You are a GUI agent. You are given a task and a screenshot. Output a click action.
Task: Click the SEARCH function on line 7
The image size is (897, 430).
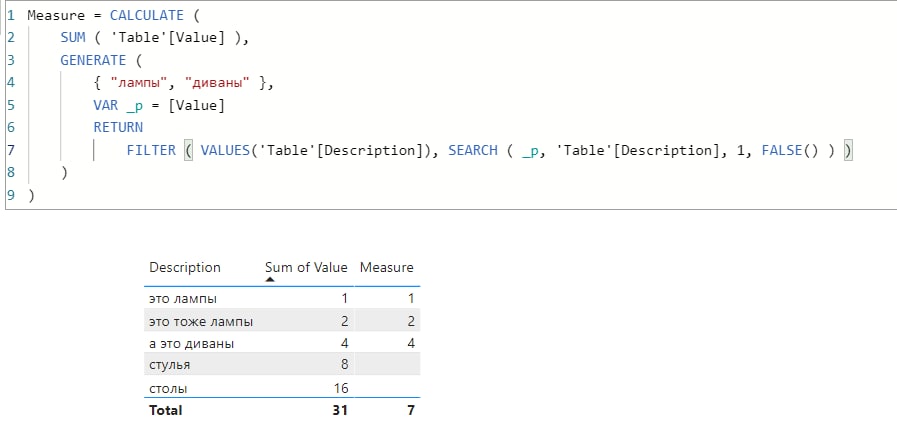click(x=473, y=150)
